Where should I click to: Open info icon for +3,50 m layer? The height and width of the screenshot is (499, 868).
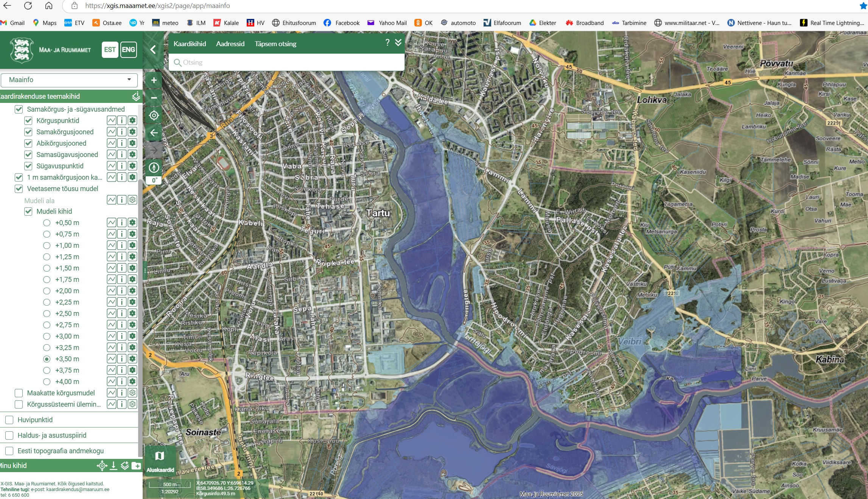coord(122,359)
